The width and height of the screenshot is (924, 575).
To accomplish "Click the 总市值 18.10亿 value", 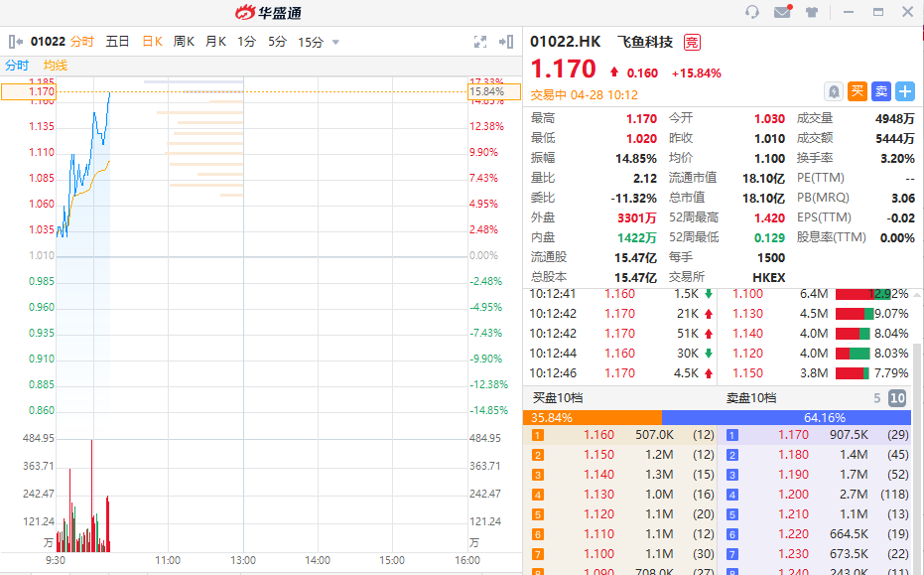I will tap(764, 199).
